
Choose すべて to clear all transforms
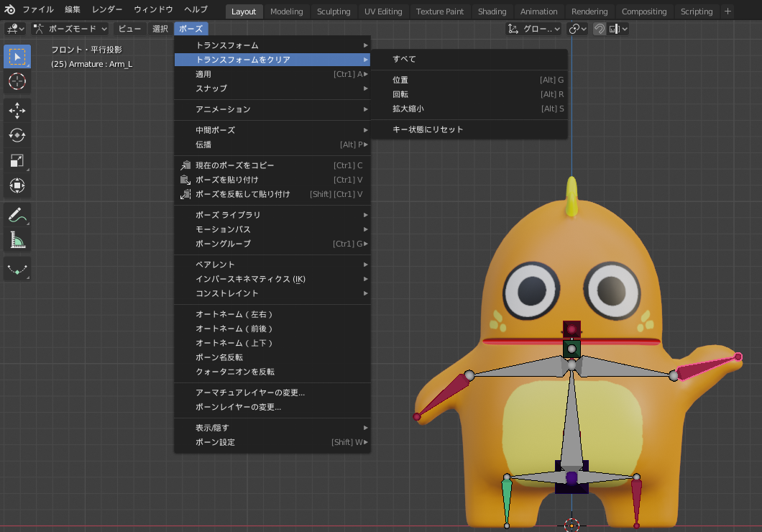coord(469,59)
